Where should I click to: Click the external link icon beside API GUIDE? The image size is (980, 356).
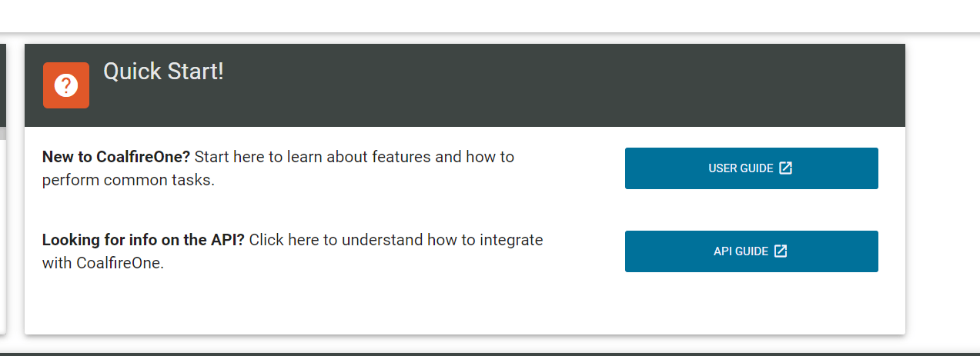tap(781, 251)
